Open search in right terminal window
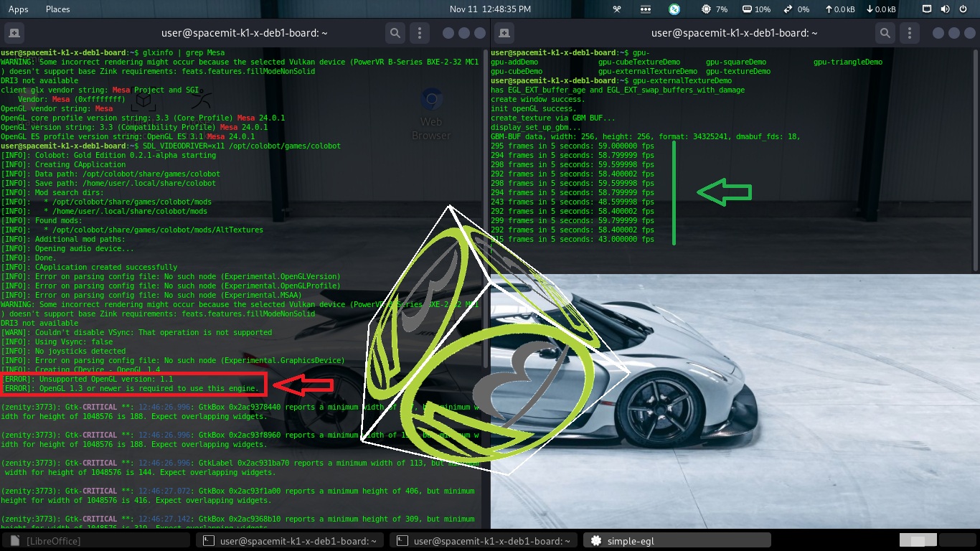980x551 pixels. point(885,33)
